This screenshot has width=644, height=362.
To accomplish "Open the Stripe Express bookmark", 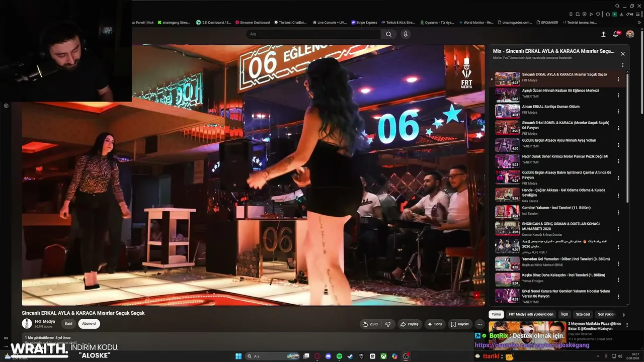I will pyautogui.click(x=364, y=23).
